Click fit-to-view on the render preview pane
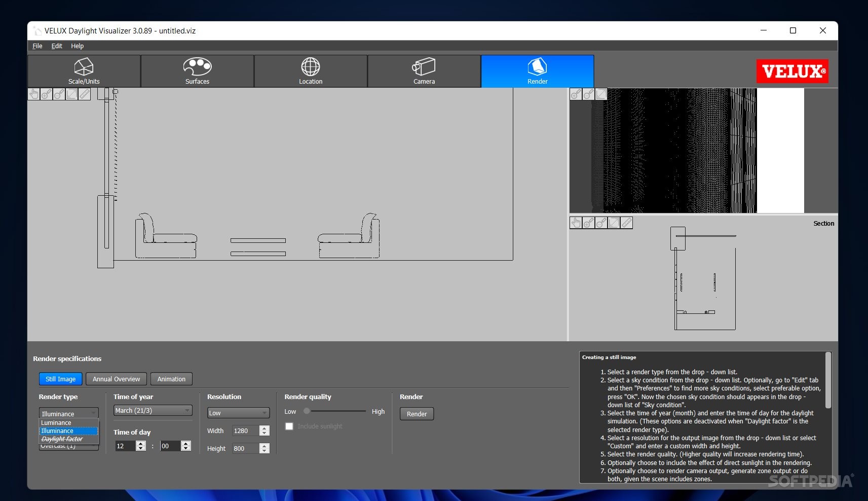Screen dimensions: 868x501 [601, 94]
